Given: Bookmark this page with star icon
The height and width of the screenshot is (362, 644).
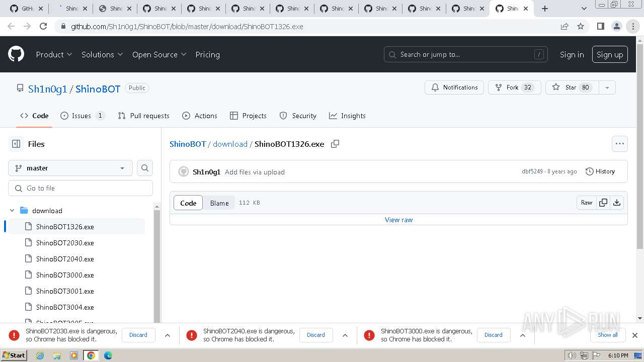Looking at the screenshot, I should tap(581, 26).
